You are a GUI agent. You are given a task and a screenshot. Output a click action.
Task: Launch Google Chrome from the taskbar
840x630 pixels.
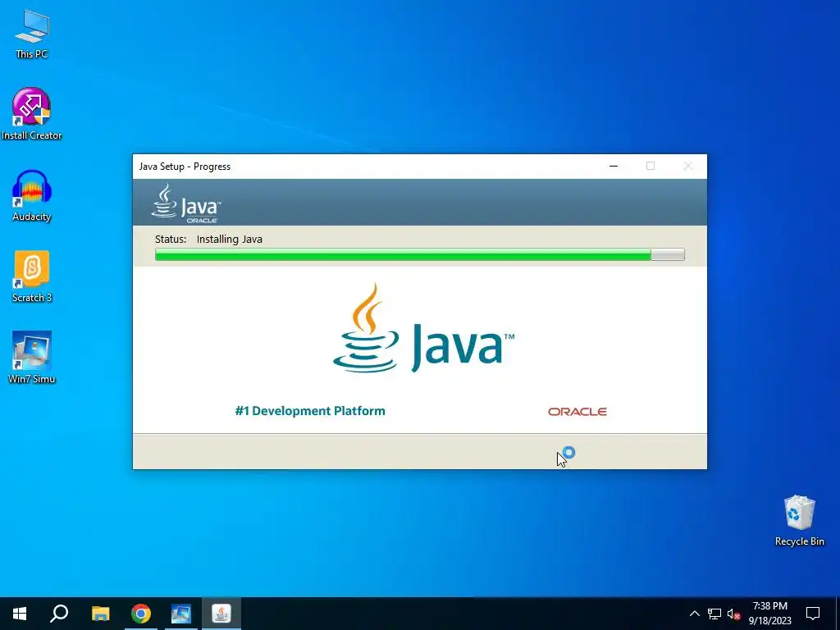coord(141,614)
